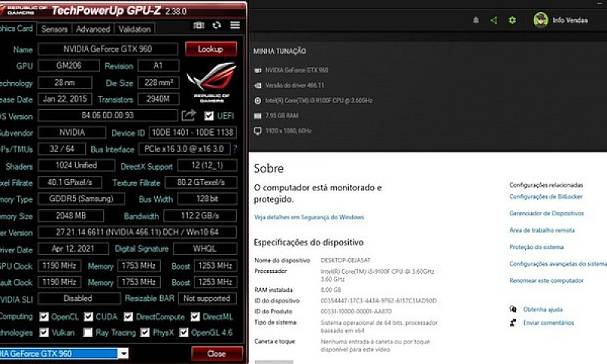Viewport: 607px width, 364px height.
Task: Toggle the DirectCompute checkbox
Action: 128,317
